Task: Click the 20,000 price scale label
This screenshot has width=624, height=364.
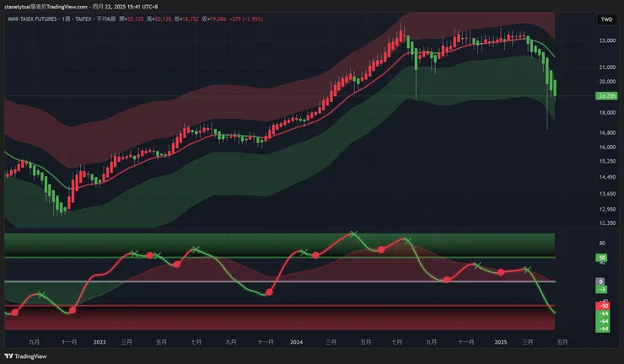Action: tap(607, 82)
